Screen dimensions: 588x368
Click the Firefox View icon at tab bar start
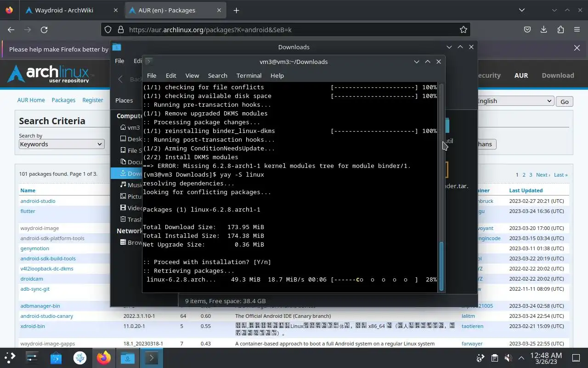pos(9,10)
